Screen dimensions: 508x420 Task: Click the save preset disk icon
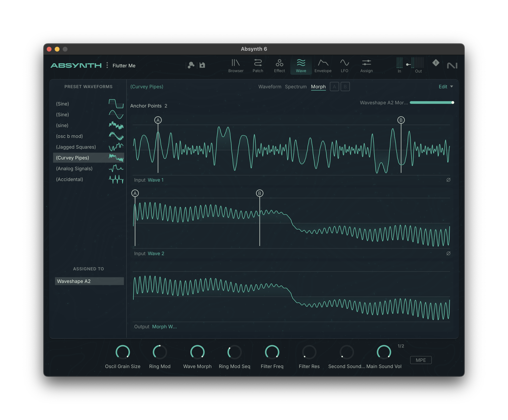202,65
